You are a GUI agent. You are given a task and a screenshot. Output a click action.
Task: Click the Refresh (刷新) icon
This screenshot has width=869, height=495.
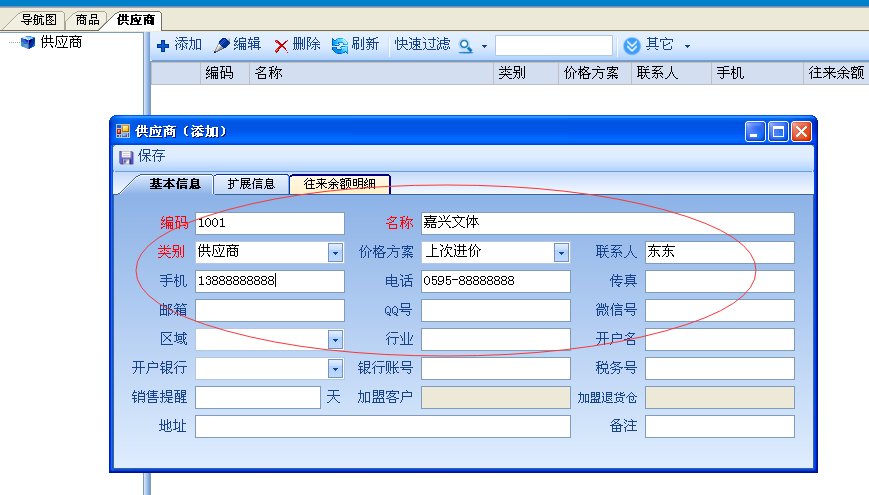coord(339,45)
